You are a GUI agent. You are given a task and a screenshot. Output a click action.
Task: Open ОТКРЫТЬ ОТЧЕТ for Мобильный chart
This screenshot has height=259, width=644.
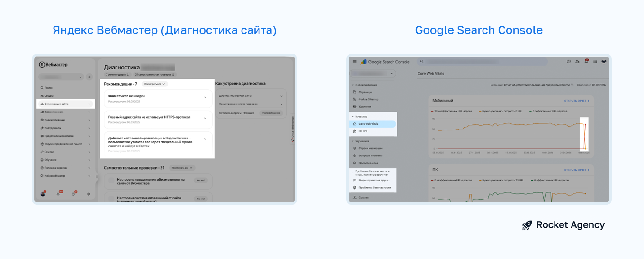pos(577,101)
